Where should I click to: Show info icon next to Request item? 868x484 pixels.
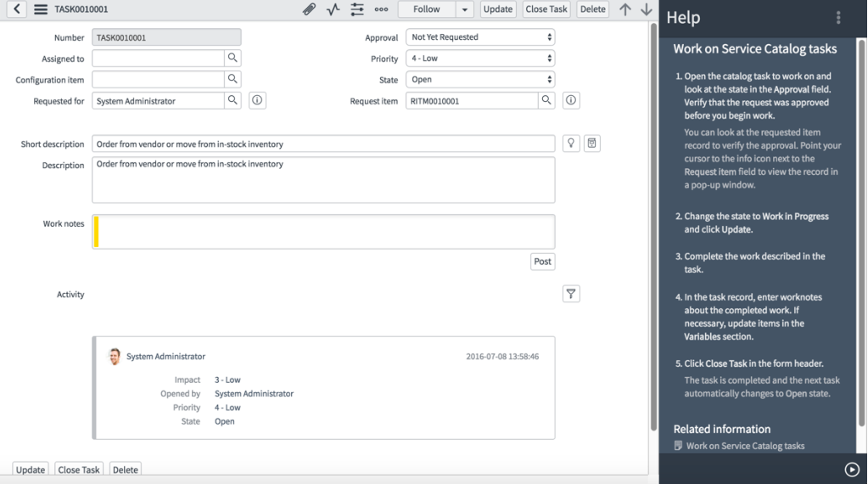[571, 100]
